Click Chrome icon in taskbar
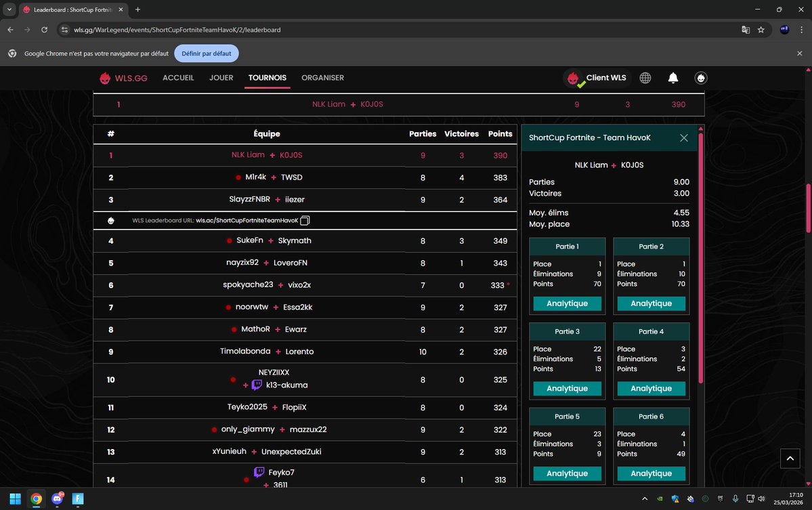The height and width of the screenshot is (510, 812). [37, 498]
